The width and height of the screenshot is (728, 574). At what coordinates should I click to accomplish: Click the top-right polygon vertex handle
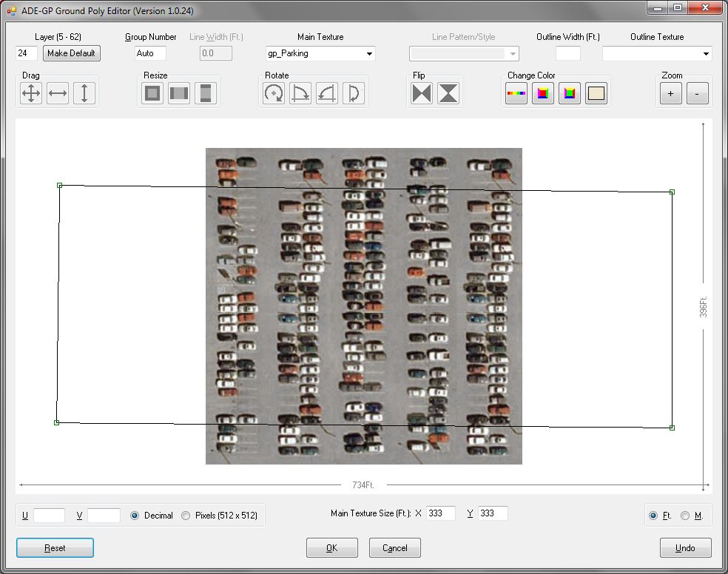click(x=672, y=192)
